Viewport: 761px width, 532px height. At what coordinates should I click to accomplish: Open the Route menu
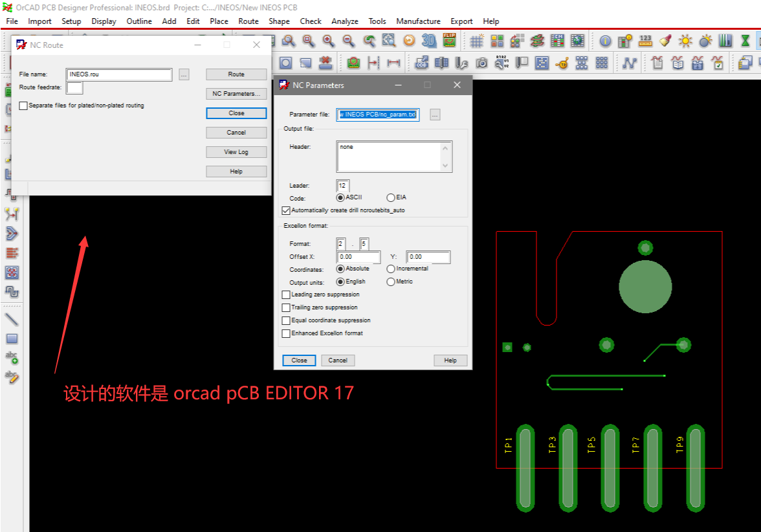pyautogui.click(x=248, y=21)
